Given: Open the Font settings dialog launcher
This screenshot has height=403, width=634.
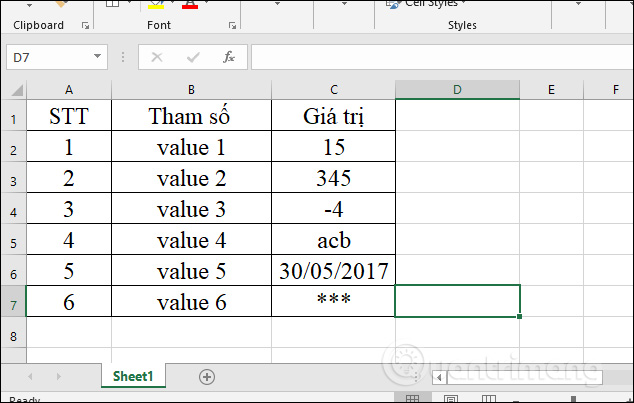Looking at the screenshot, I should pos(232,26).
